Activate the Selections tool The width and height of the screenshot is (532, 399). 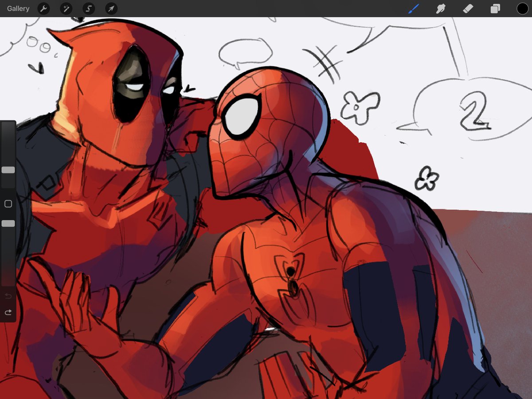(88, 8)
